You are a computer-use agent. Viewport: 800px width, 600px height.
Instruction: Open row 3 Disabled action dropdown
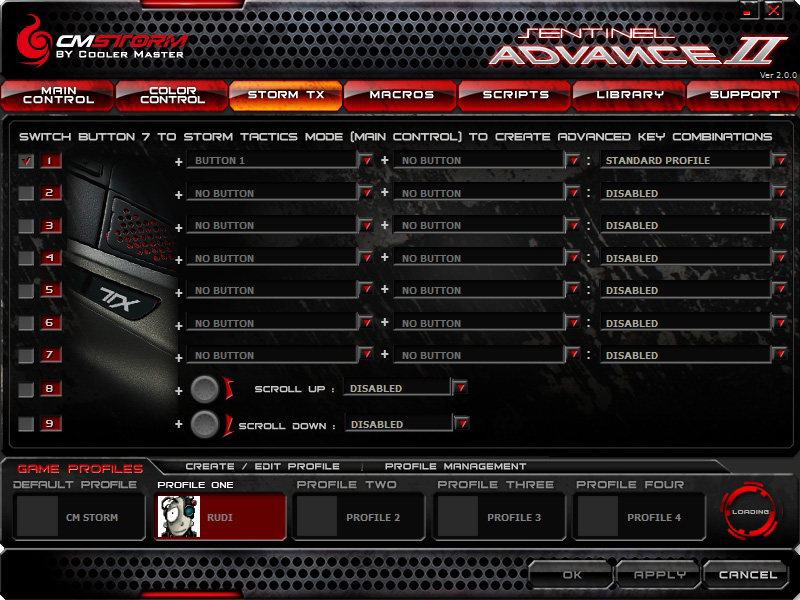pos(780,225)
